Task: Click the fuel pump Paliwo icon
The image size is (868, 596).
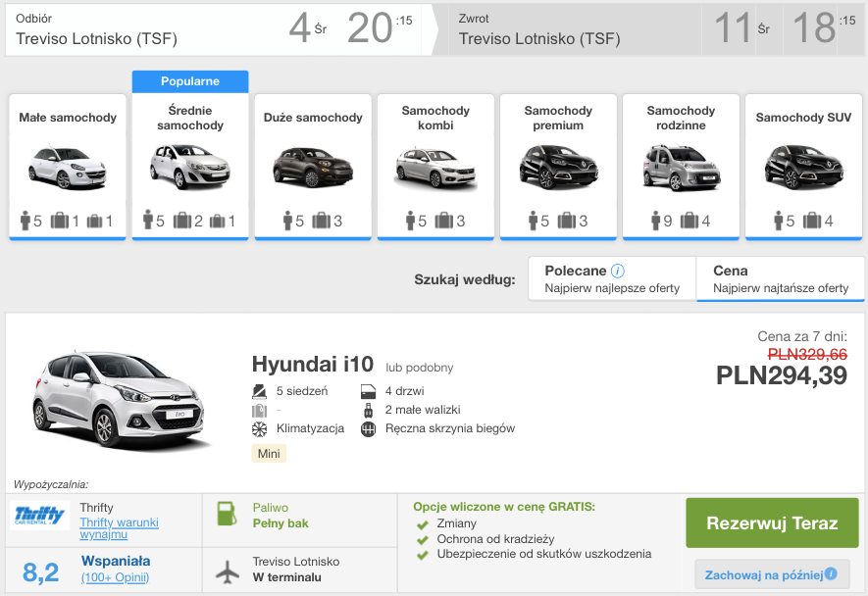Action: click(x=226, y=514)
